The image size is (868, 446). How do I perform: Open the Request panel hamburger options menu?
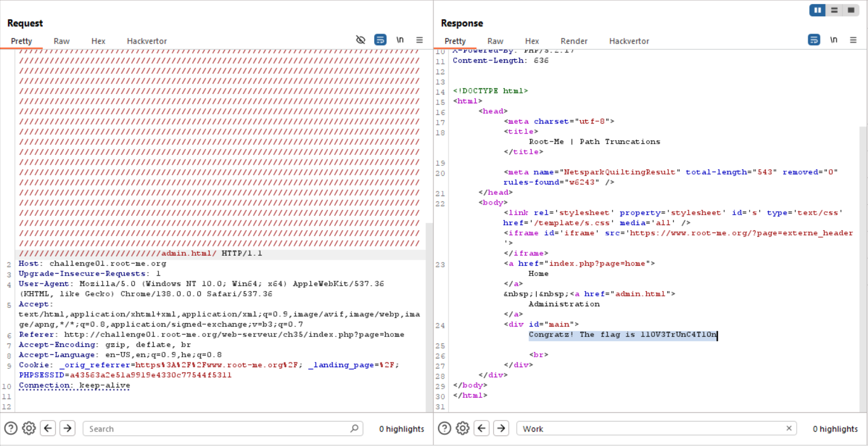pos(419,40)
